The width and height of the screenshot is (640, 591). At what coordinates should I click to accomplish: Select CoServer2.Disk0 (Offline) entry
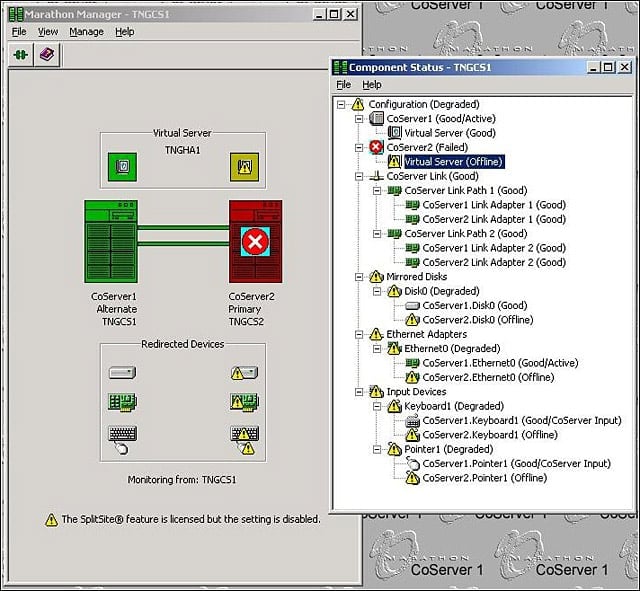(478, 320)
